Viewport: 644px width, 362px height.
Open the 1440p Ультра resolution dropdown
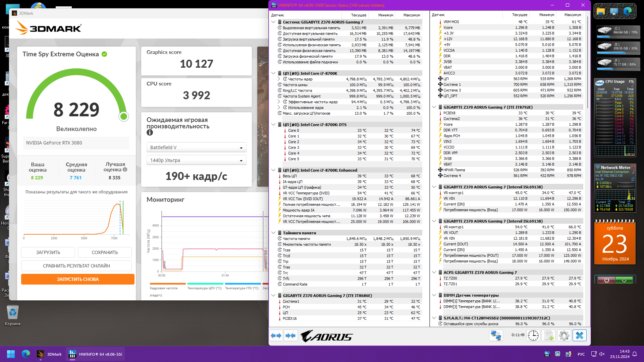click(x=196, y=160)
